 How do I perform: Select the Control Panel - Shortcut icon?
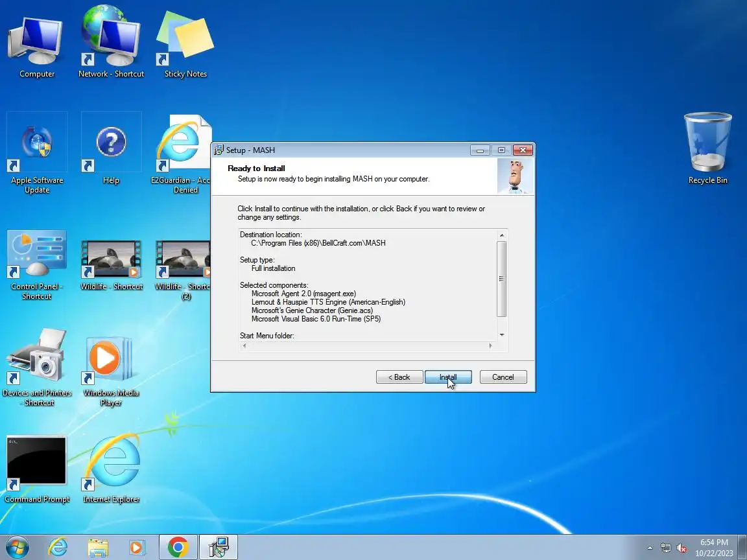(x=37, y=264)
